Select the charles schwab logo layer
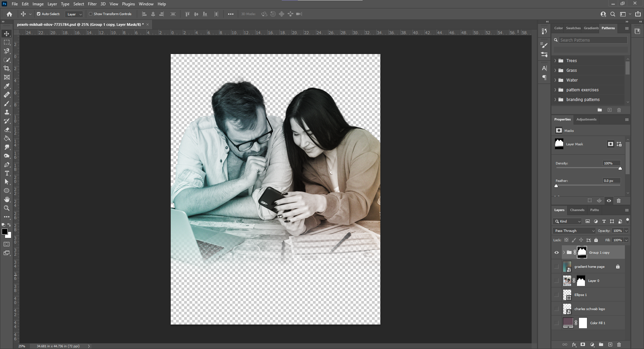 [590, 309]
